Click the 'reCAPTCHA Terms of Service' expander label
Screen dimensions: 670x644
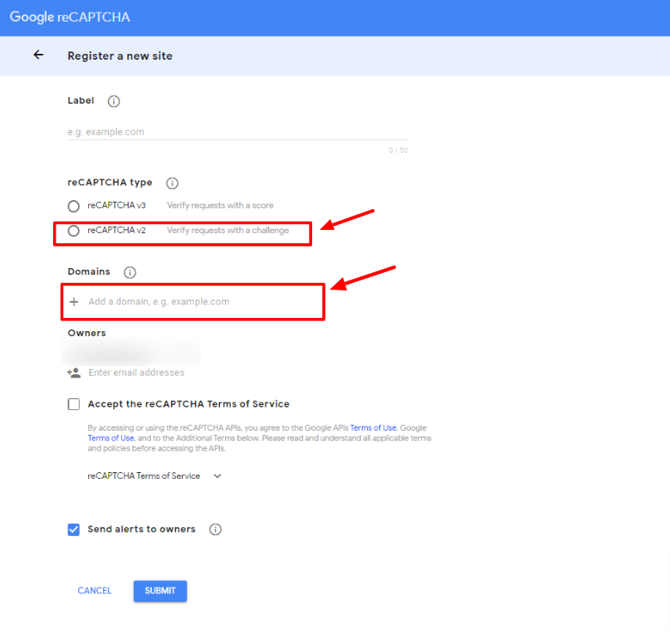144,476
